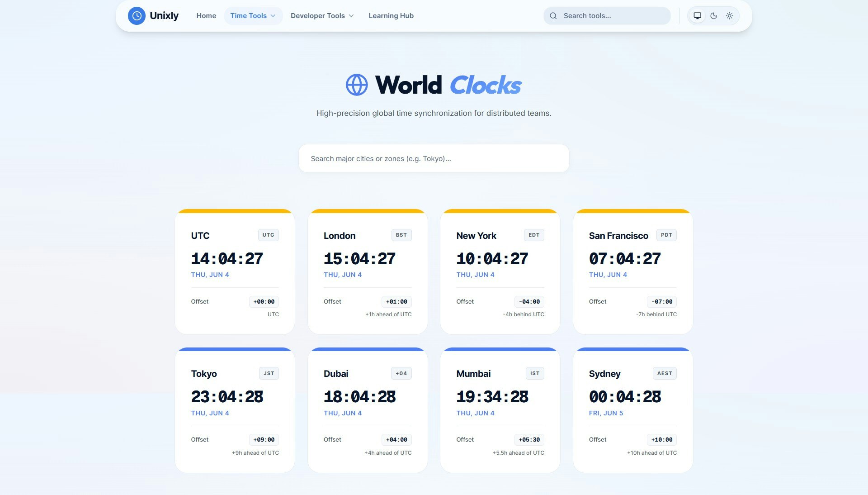
Task: Click '+5.5h ahead of UTC' text
Action: (x=519, y=453)
